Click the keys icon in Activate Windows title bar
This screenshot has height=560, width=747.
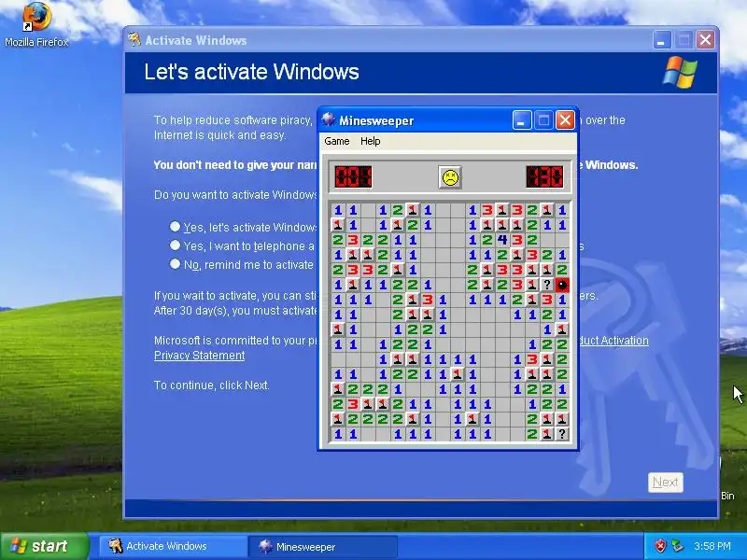pos(134,39)
